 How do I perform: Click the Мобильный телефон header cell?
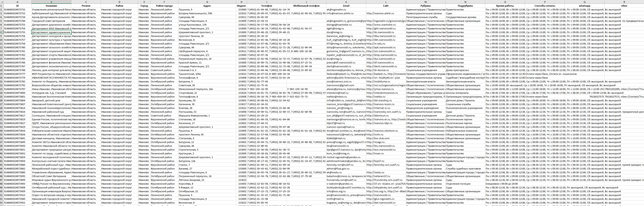[306, 6]
